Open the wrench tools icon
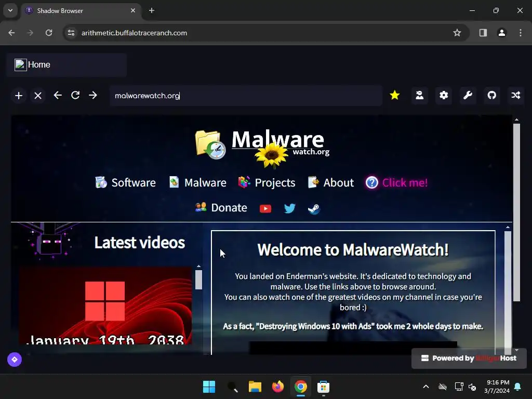Viewport: 532px width, 399px height. [468, 96]
